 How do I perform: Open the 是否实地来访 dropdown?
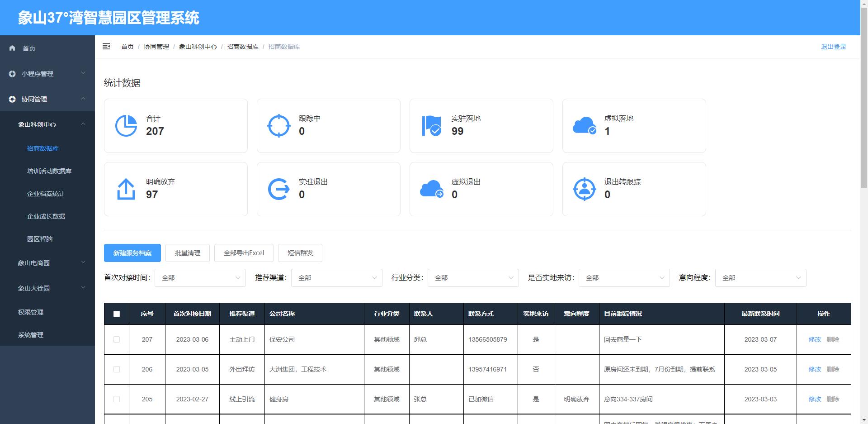[x=624, y=278]
